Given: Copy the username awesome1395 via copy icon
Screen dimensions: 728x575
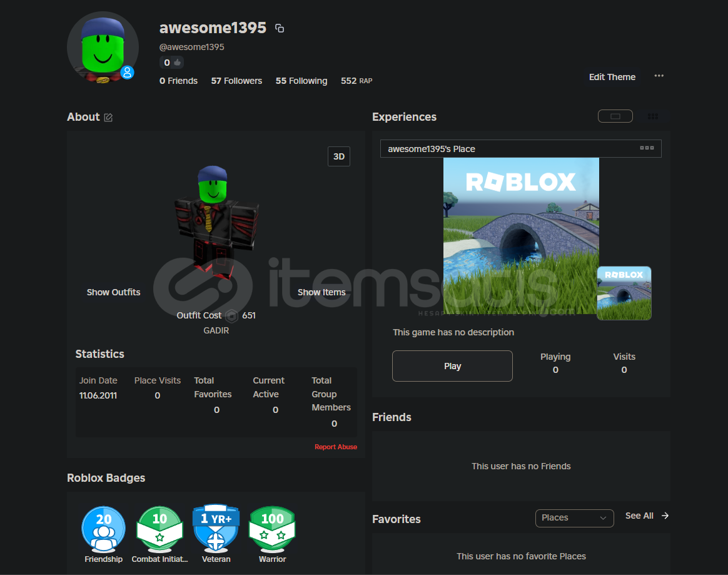Looking at the screenshot, I should tap(280, 28).
